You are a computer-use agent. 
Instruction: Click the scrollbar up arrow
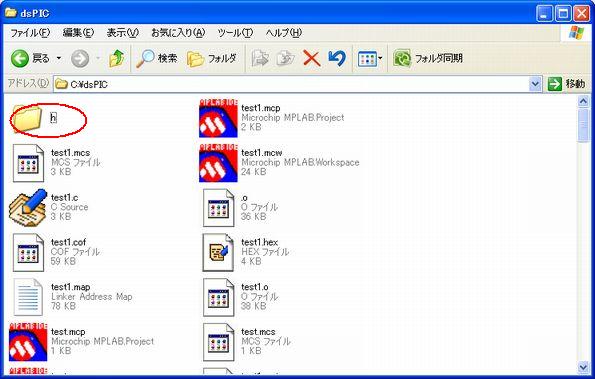pyautogui.click(x=583, y=101)
